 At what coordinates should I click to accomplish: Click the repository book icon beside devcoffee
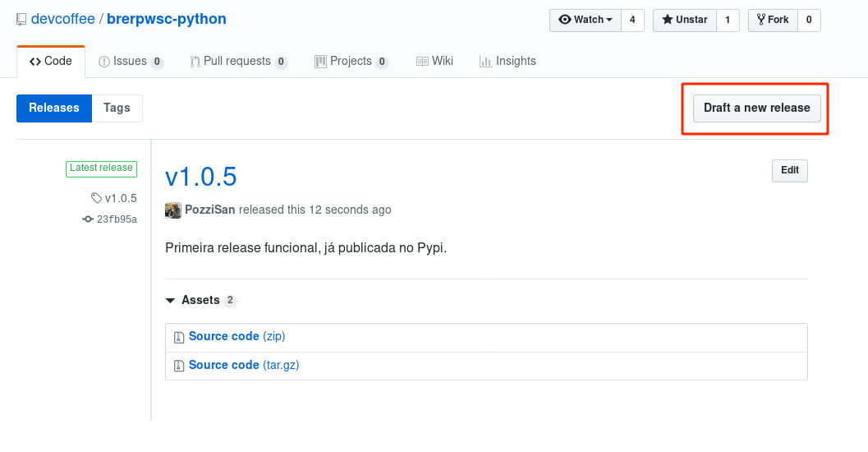(x=21, y=20)
